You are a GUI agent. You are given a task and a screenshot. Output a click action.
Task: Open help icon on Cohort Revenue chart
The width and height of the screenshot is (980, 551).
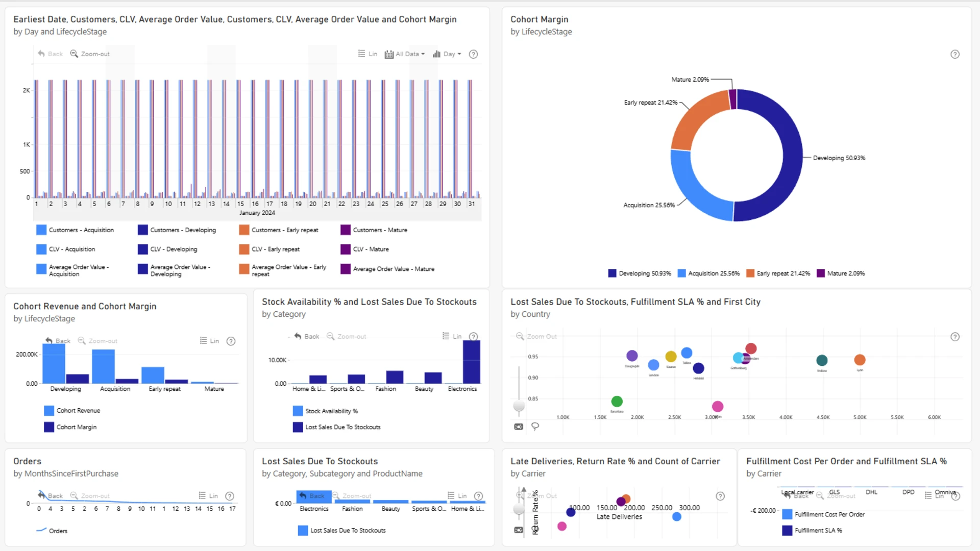[231, 341]
